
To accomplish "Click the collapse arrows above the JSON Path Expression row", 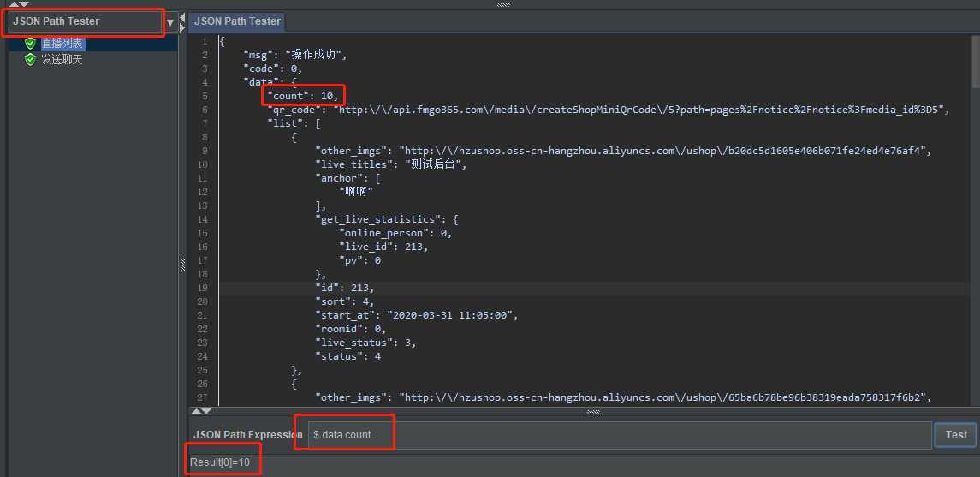I will (201, 411).
